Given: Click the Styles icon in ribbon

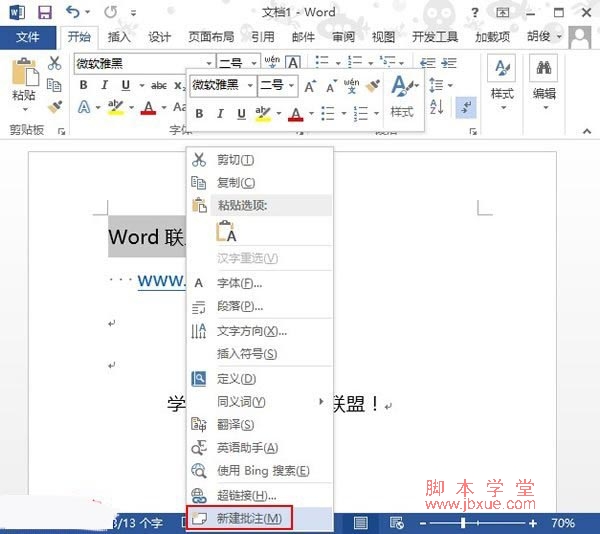Looking at the screenshot, I should tap(502, 68).
